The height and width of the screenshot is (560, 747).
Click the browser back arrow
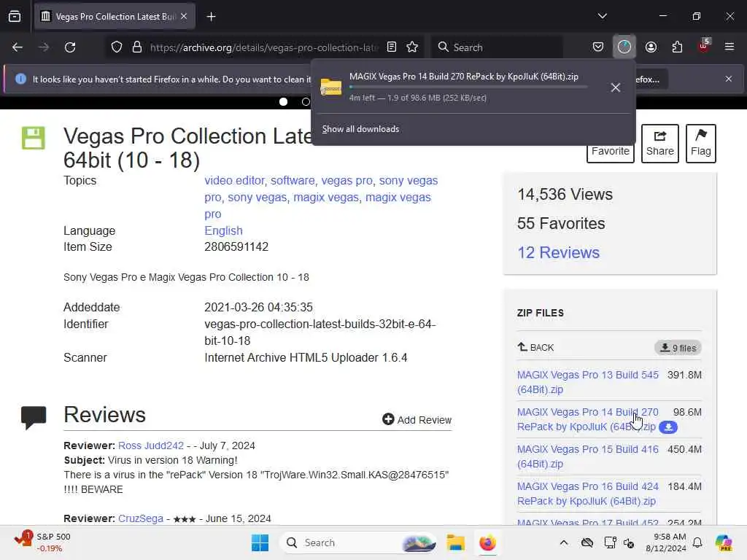coord(18,47)
